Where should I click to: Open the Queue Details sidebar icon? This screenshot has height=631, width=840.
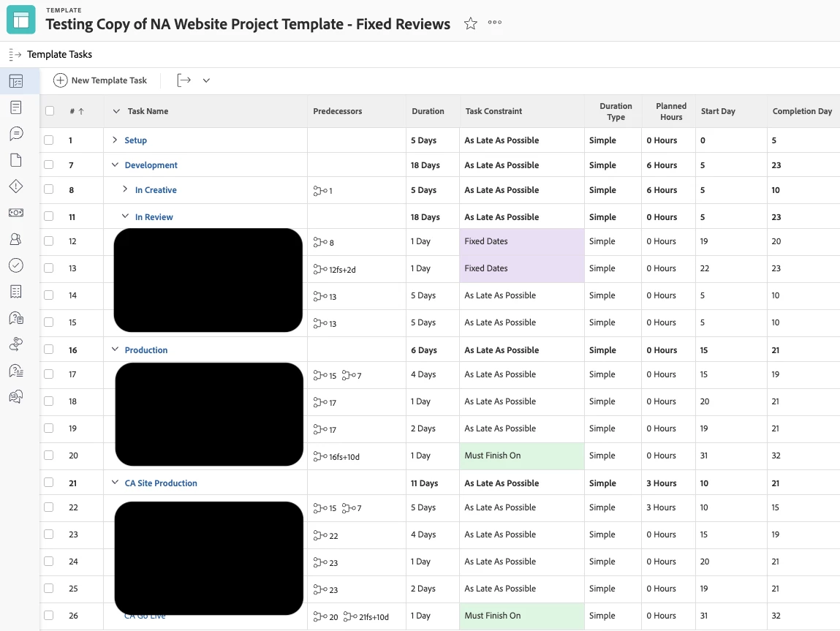[16, 317]
